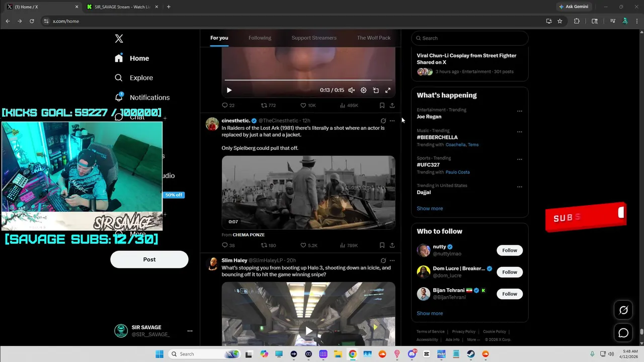Open Explore in X sidebar
This screenshot has width=644, height=362.
134,78
